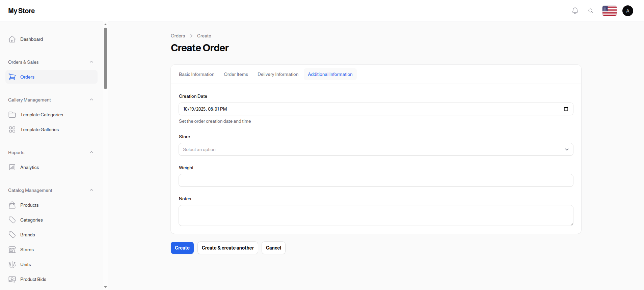Click the Cancel button
The width and height of the screenshot is (644, 290).
pos(273,248)
